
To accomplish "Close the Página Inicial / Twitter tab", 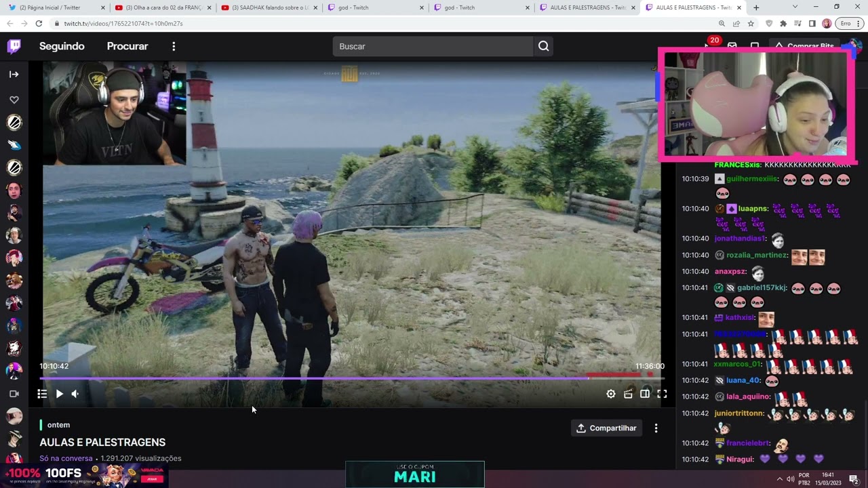I will pos(103,7).
